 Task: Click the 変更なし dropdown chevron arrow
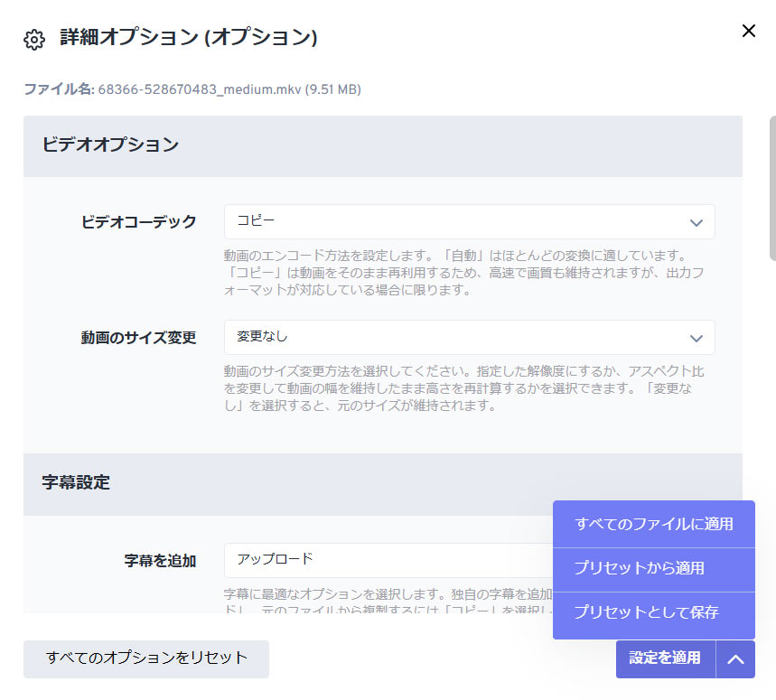tap(697, 339)
